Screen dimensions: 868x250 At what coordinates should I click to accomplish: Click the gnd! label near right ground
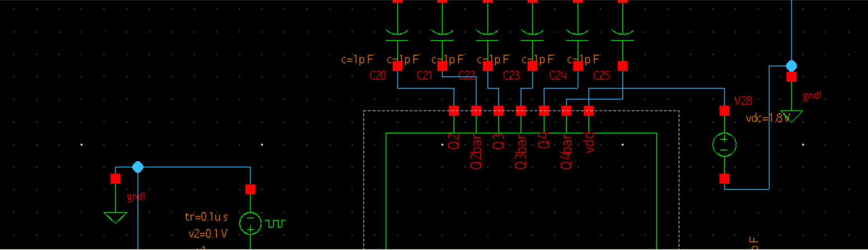[812, 96]
